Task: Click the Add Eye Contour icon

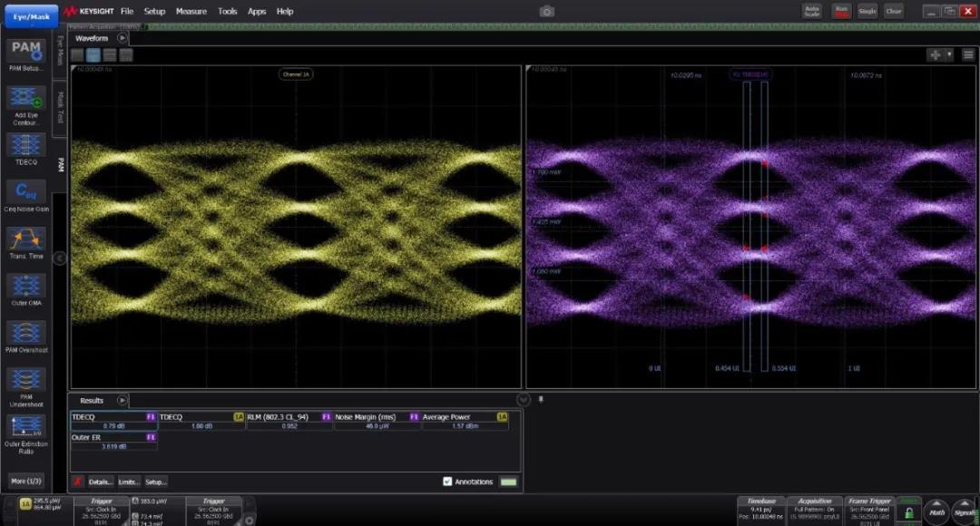Action: pyautogui.click(x=25, y=98)
